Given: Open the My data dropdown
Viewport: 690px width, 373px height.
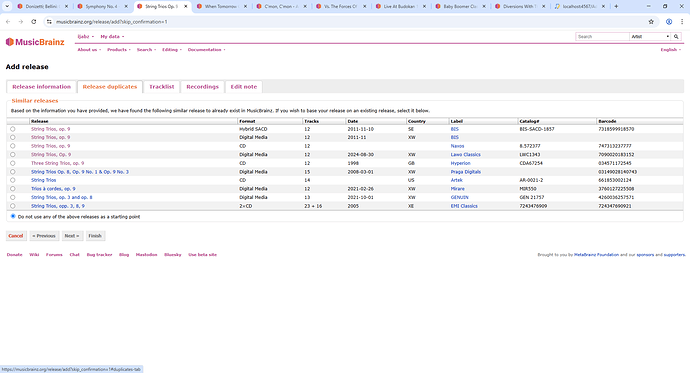Looking at the screenshot, I should [112, 37].
